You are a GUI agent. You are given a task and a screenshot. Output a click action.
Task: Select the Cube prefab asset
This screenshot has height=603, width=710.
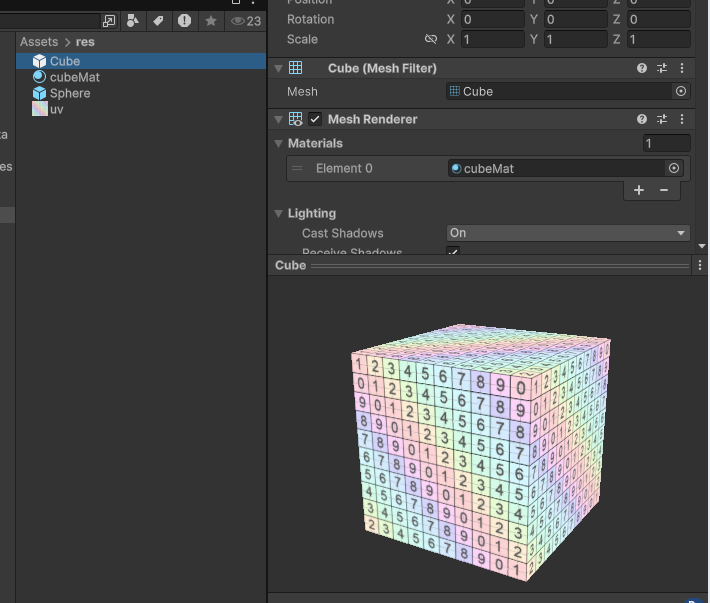[141, 61]
